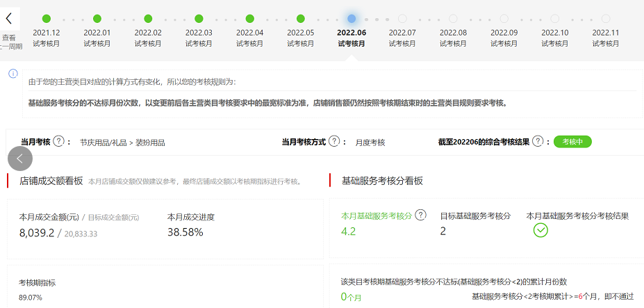
Task: Click the 考核期指标 label
Action: (x=38, y=283)
